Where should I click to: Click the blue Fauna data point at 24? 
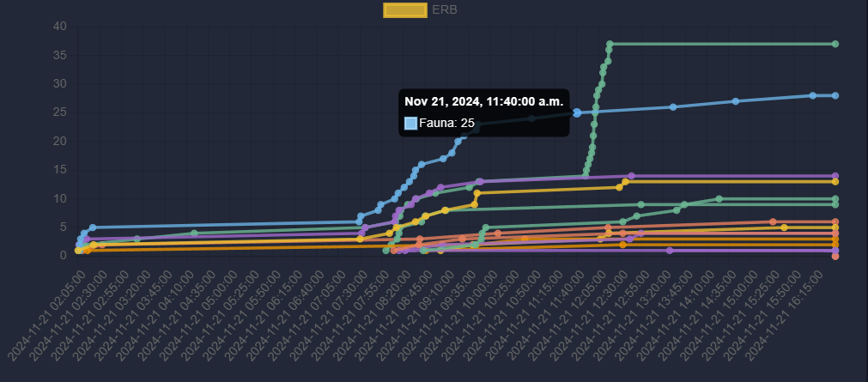coord(531,118)
